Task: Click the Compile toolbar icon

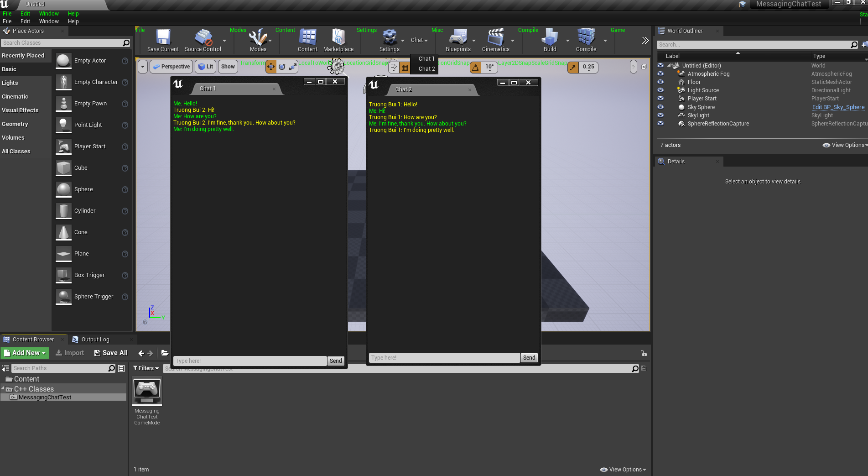Action: tap(586, 37)
